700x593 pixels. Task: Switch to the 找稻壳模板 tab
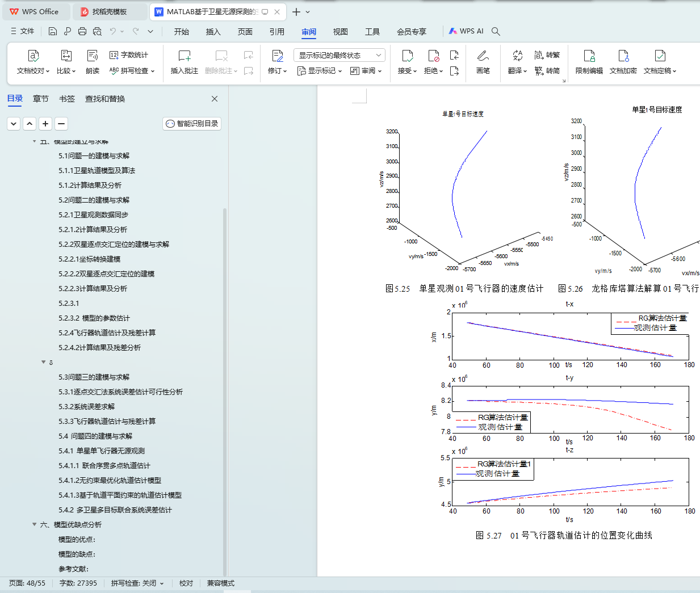[110, 11]
